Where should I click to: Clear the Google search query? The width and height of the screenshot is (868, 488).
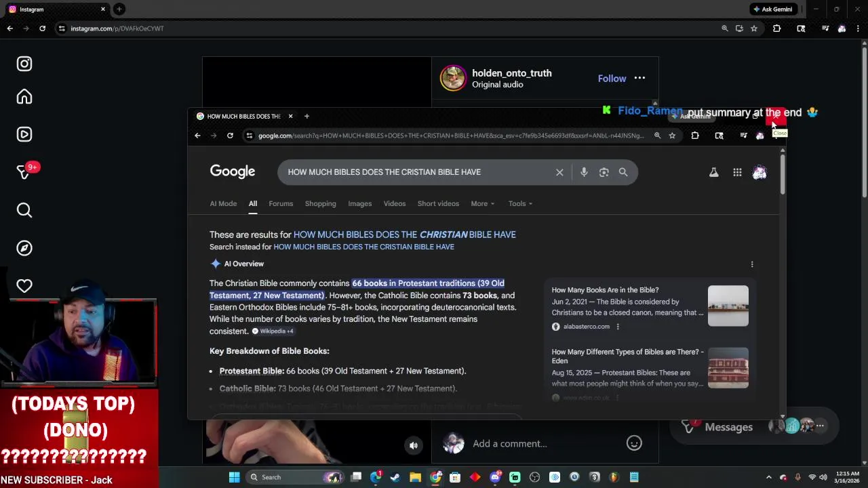pyautogui.click(x=559, y=172)
